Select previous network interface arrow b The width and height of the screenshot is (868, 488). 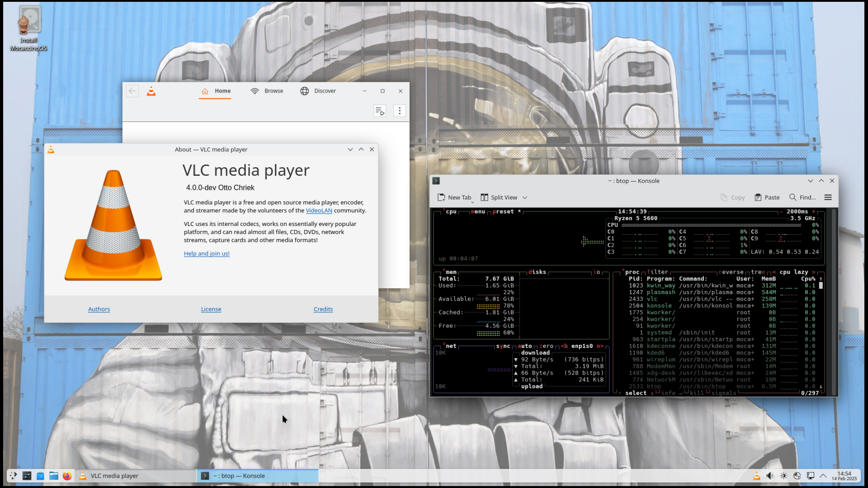point(564,346)
